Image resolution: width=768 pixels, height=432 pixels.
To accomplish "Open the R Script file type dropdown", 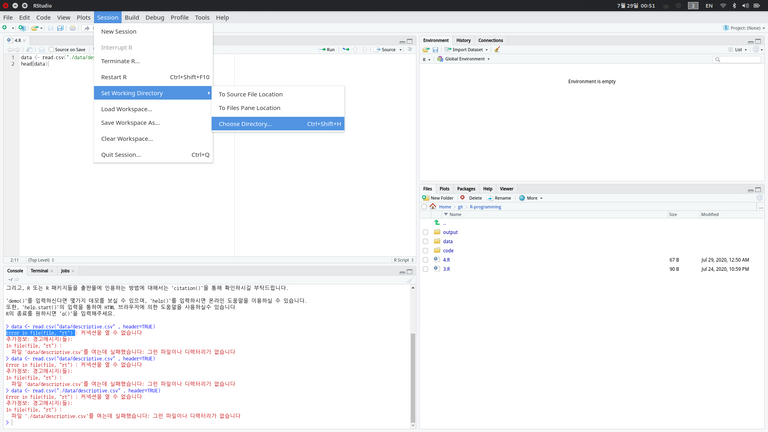I will (404, 260).
